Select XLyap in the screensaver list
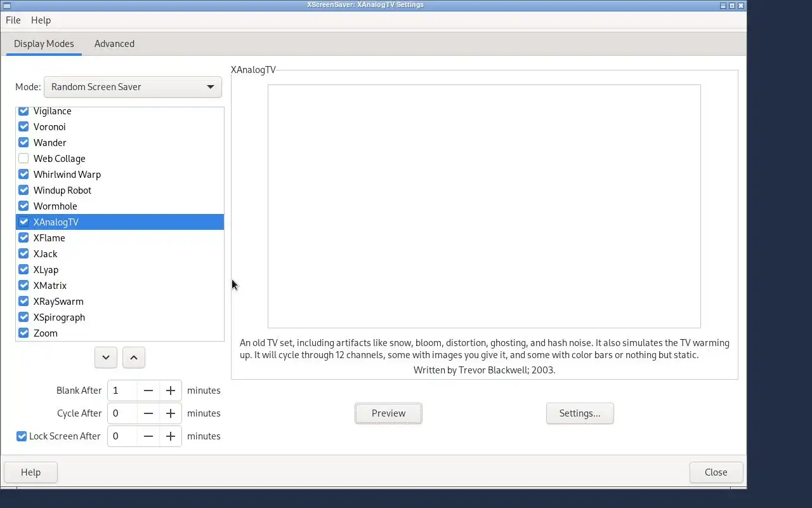Viewport: 812px width, 508px height. (120, 270)
